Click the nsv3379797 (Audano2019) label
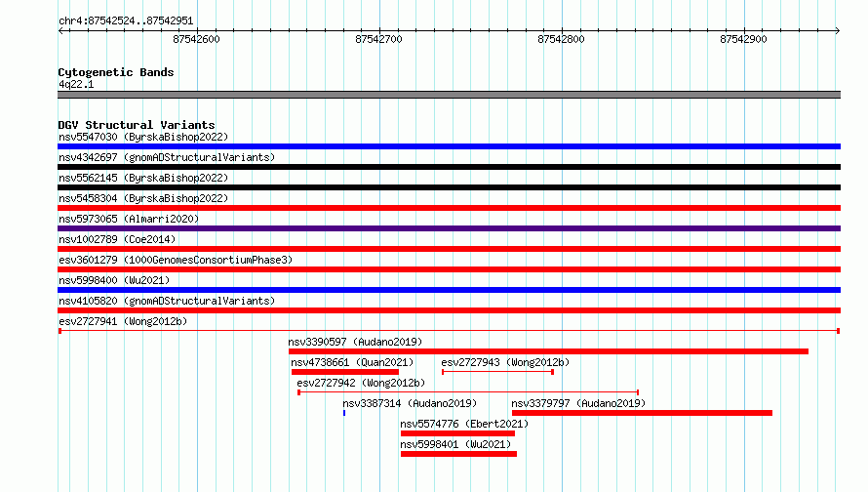 tap(578, 403)
